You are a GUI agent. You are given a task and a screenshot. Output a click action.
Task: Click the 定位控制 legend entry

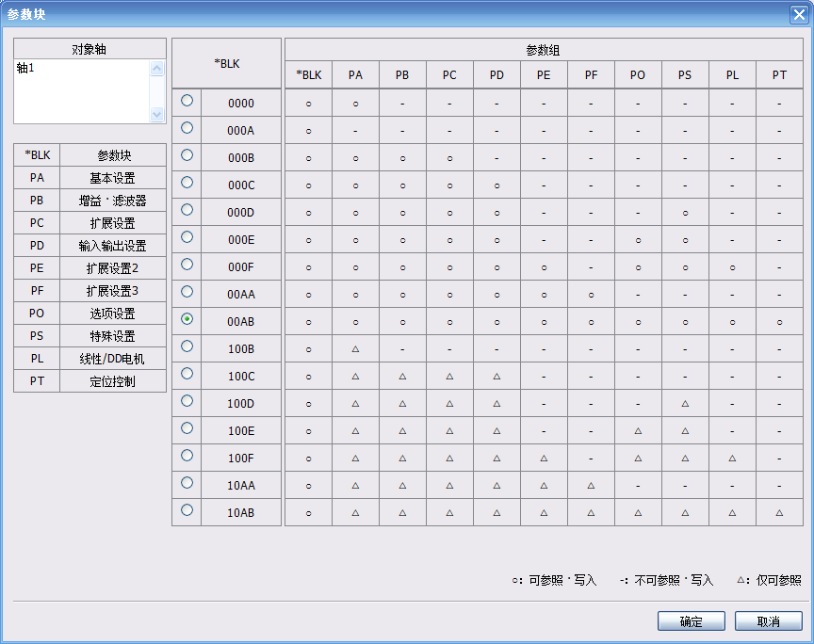pyautogui.click(x=112, y=381)
